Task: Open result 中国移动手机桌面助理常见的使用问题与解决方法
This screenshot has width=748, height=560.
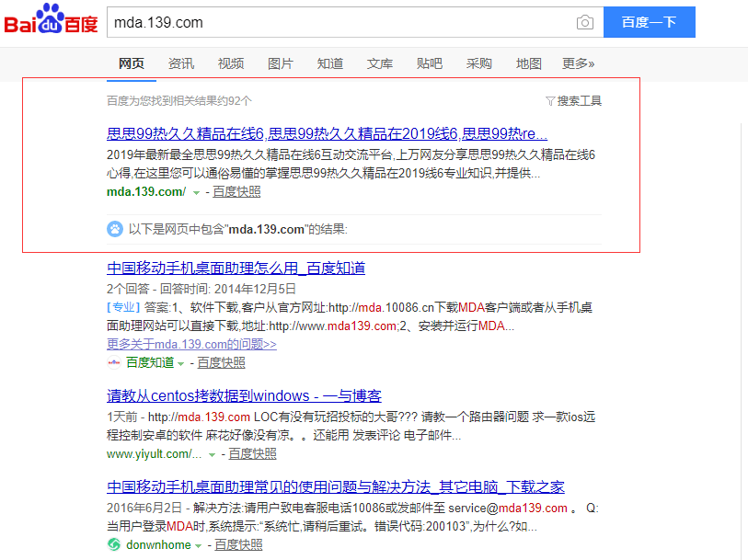Action: pyautogui.click(x=336, y=486)
